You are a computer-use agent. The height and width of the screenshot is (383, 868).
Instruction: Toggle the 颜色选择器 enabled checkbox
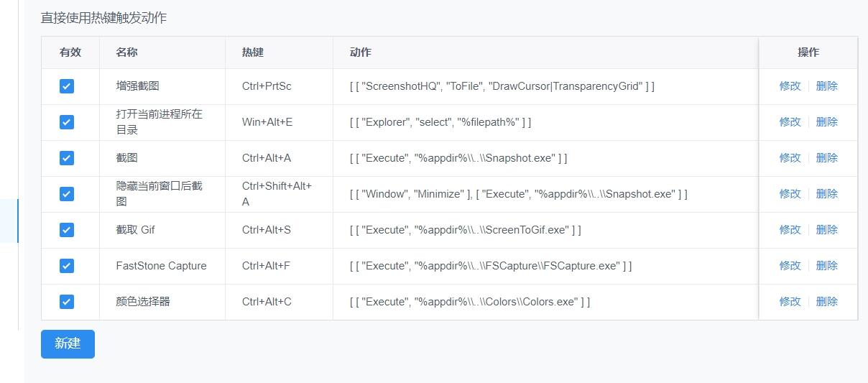coord(67,302)
